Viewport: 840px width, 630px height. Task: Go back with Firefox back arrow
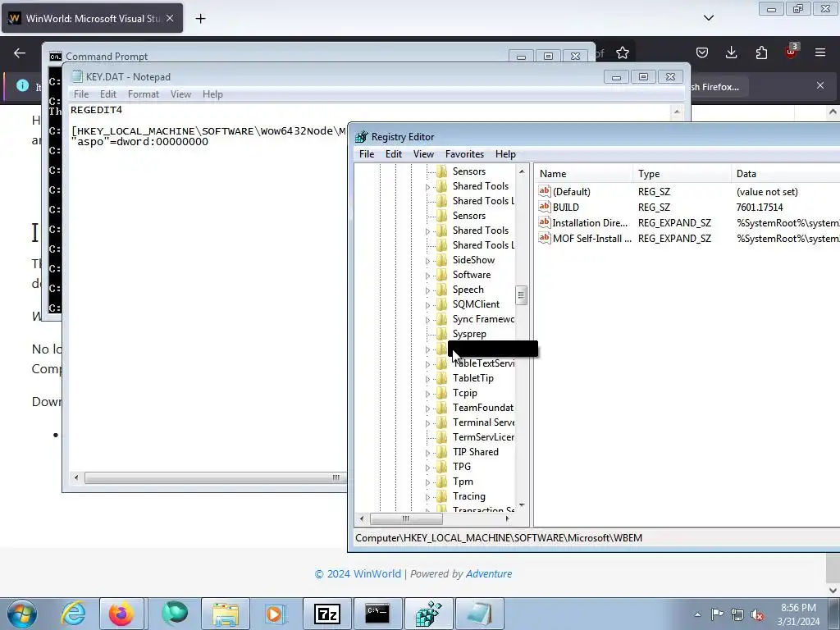pyautogui.click(x=20, y=52)
